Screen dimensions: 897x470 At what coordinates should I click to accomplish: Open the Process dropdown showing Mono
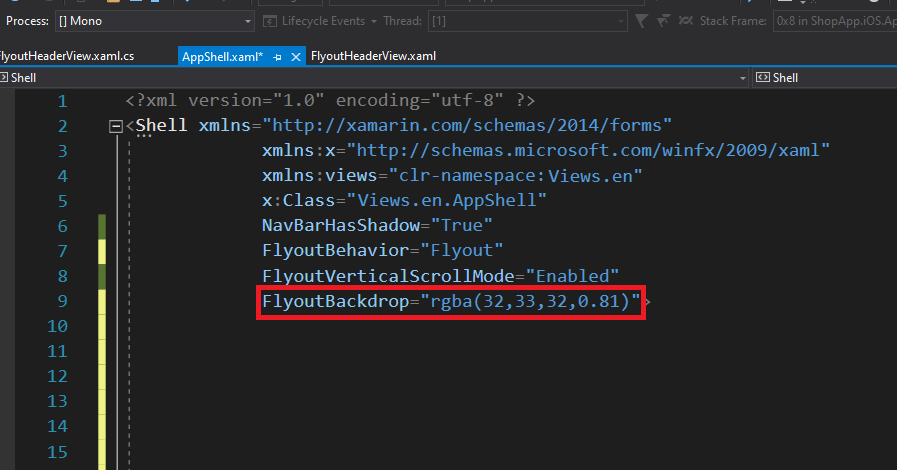click(x=155, y=21)
